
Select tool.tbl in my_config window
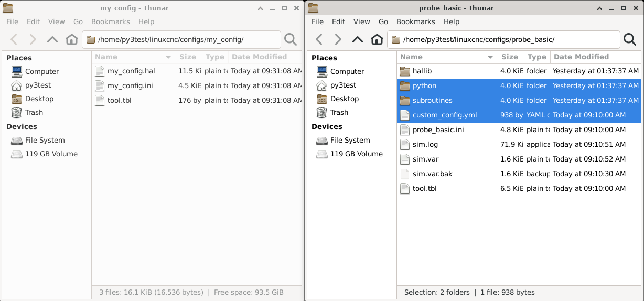pyautogui.click(x=198, y=100)
